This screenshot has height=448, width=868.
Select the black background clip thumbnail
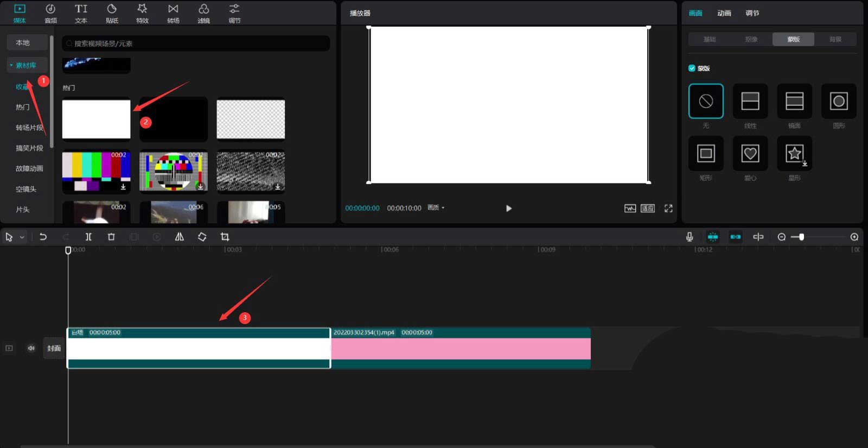point(174,119)
